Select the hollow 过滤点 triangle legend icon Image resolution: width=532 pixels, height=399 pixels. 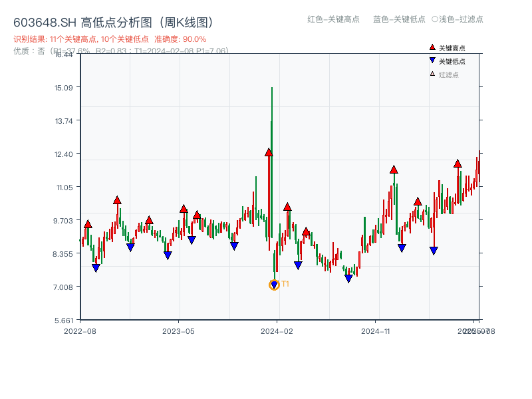pyautogui.click(x=432, y=74)
